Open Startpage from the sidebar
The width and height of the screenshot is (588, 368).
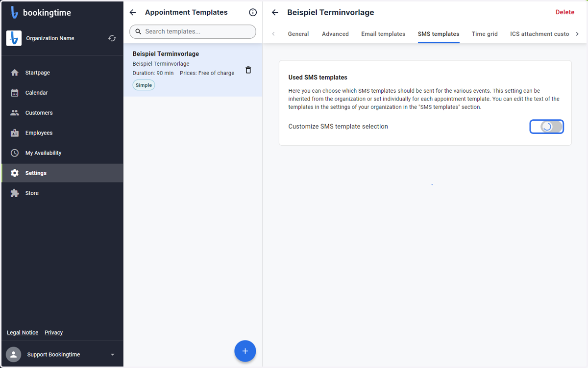[62, 73]
